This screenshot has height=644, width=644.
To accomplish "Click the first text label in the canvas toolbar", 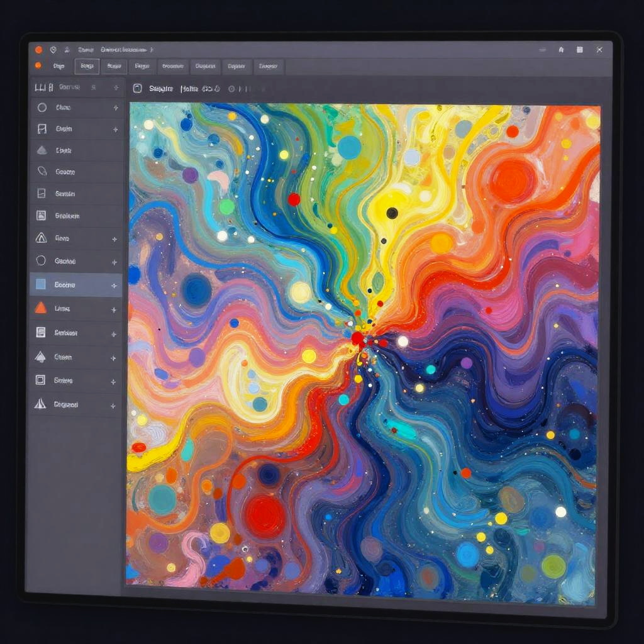I will pos(161,89).
